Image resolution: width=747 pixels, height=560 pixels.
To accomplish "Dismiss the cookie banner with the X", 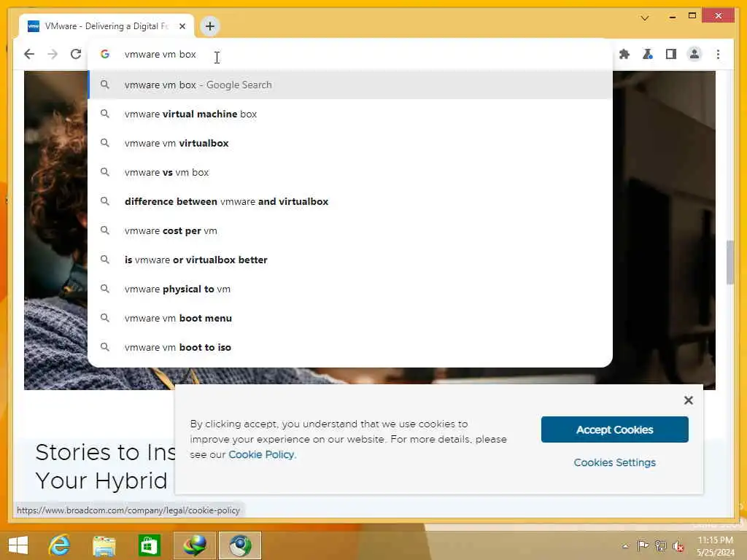I will coord(689,400).
